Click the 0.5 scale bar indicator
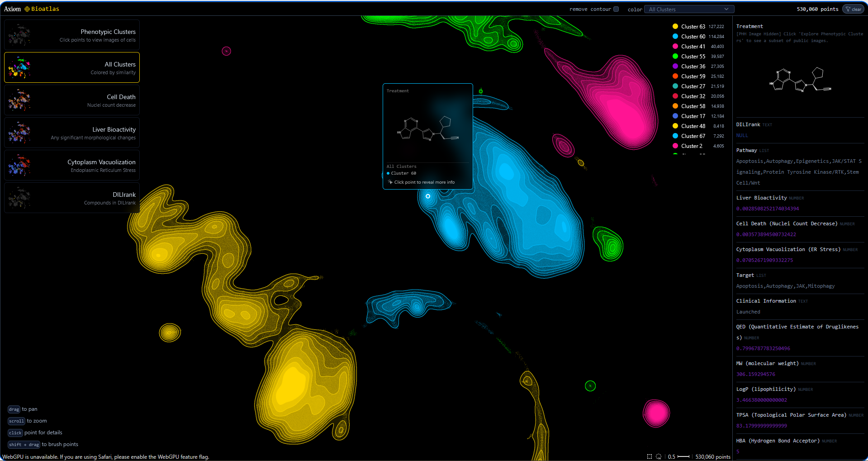 tap(678, 456)
